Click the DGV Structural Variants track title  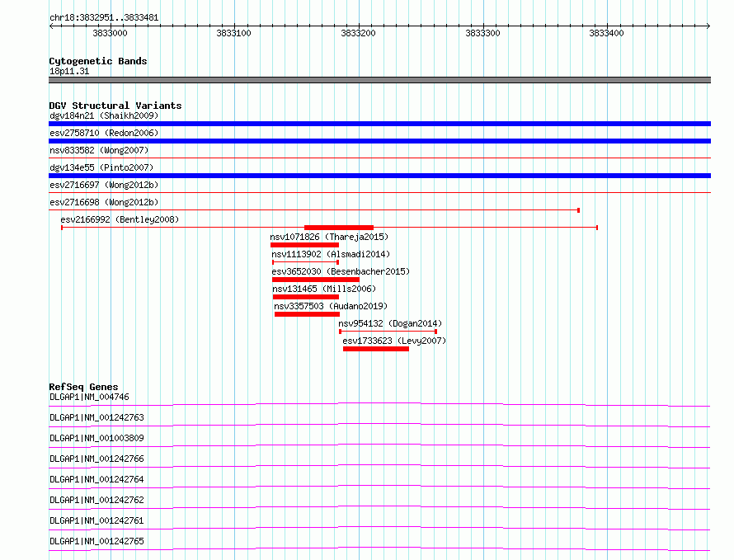tap(115, 106)
